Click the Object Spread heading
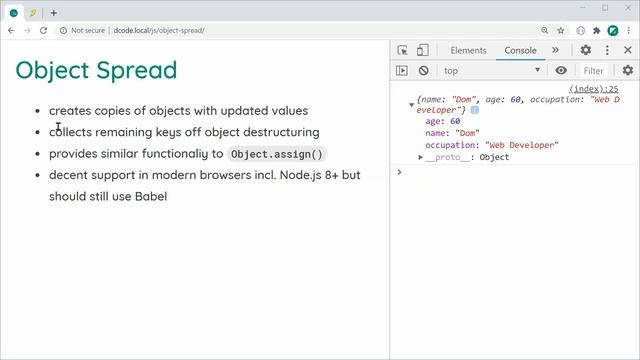This screenshot has width=640, height=360. pos(96,70)
